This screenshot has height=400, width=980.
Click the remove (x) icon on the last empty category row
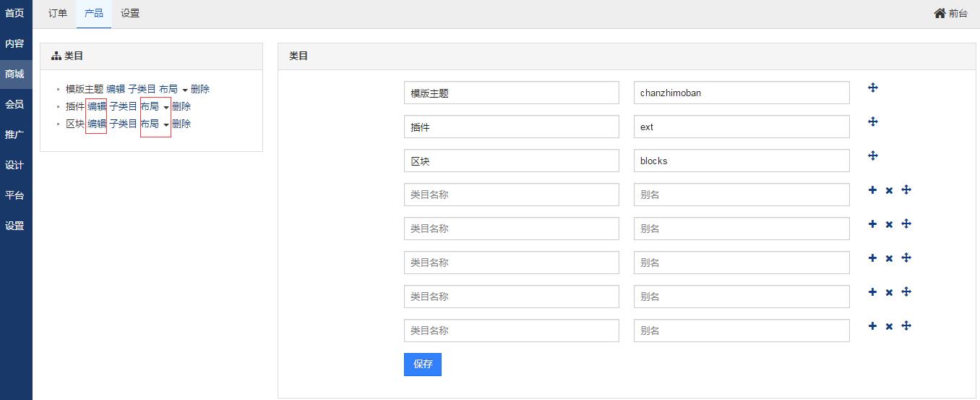tap(889, 327)
